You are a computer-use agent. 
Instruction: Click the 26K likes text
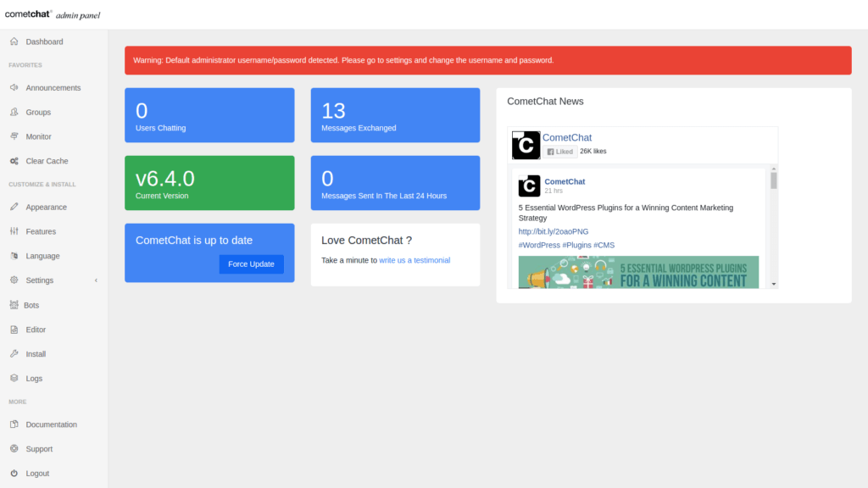[x=593, y=151]
